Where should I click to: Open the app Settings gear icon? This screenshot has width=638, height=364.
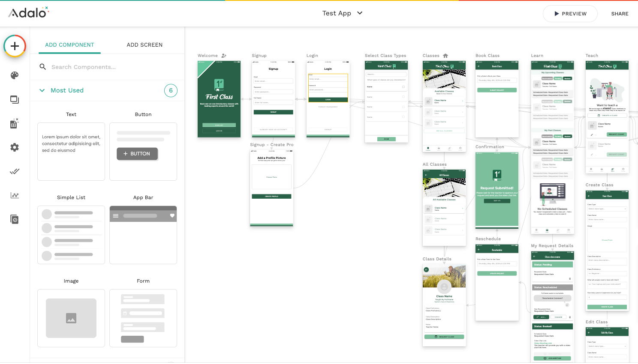point(15,147)
